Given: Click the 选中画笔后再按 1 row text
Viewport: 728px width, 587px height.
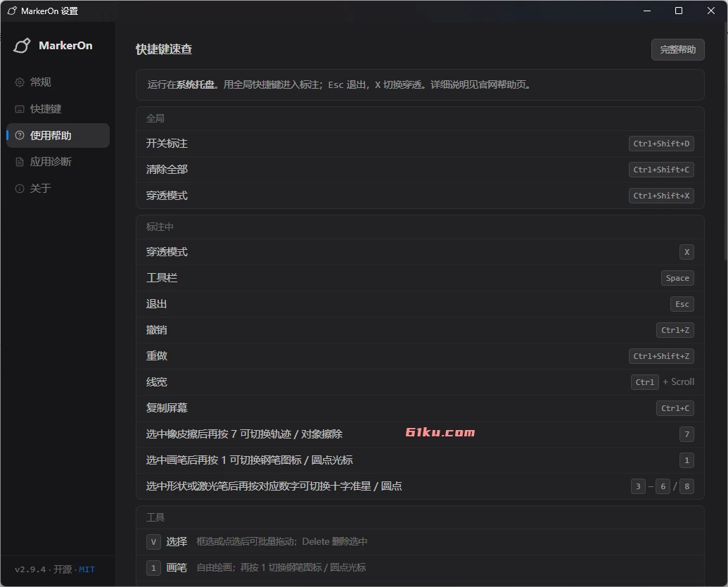Looking at the screenshot, I should tap(249, 460).
